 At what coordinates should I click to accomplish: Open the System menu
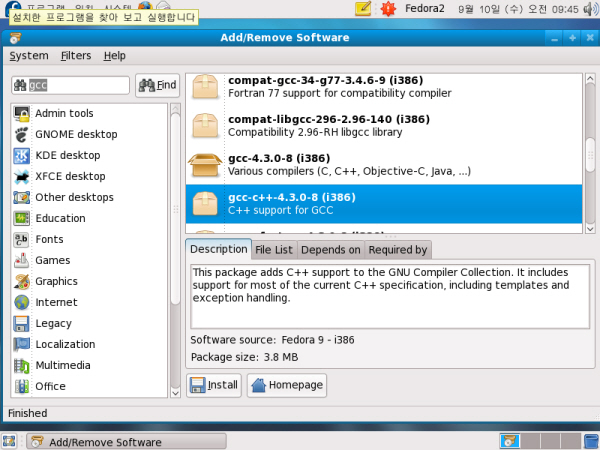[x=29, y=56]
